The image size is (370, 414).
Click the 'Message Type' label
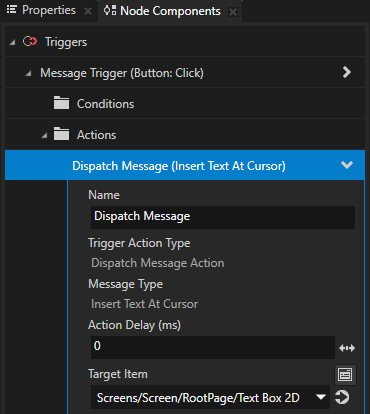click(x=126, y=284)
